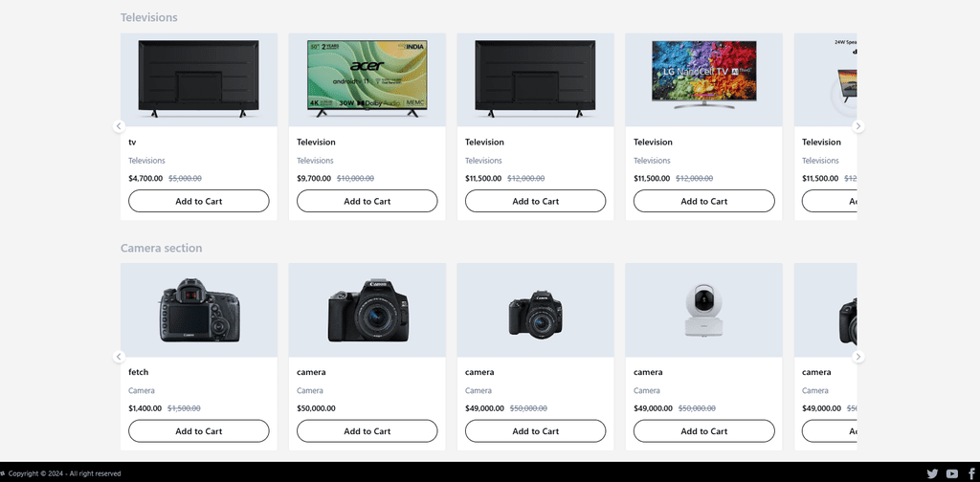Open the Twitter icon in the footer
The image size is (980, 482).
tap(932, 474)
